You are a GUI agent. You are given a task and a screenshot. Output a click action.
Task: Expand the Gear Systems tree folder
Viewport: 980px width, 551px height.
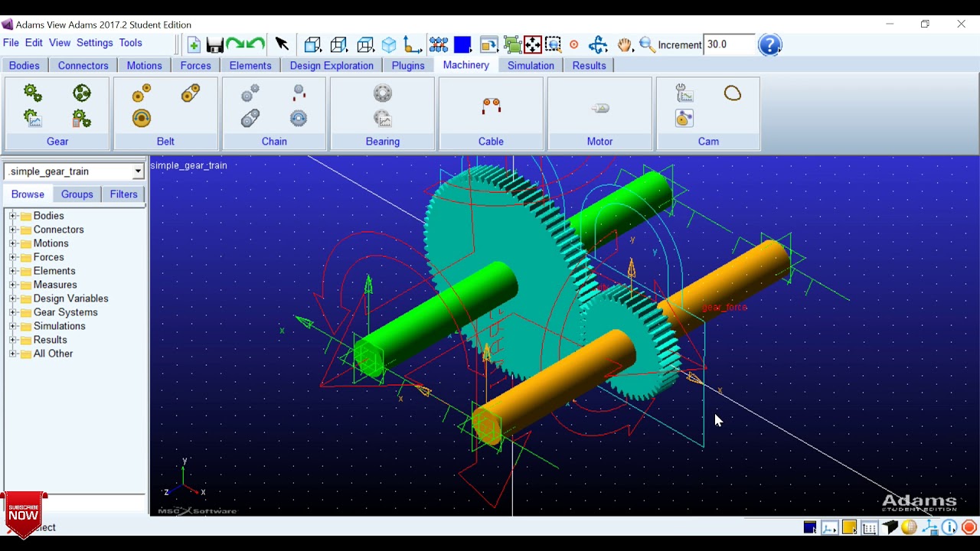12,312
